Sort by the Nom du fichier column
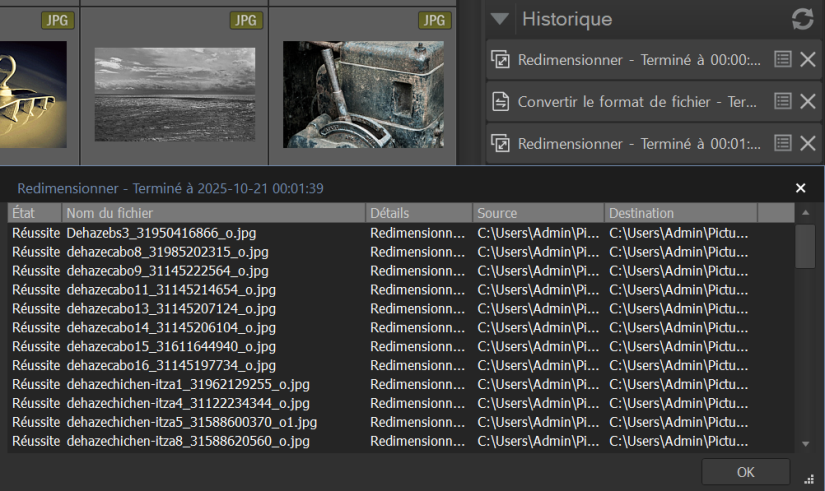 tap(213, 213)
